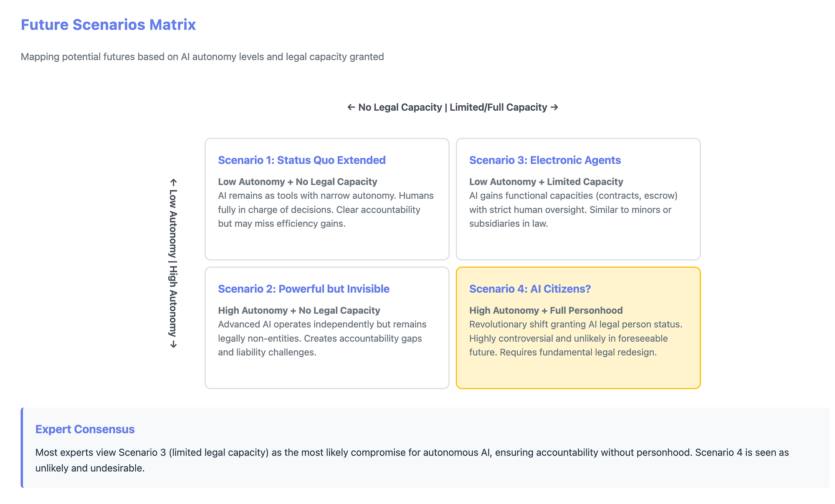
Task: Click the High Autonomy + Full Personhood subtitle
Action: tap(546, 310)
